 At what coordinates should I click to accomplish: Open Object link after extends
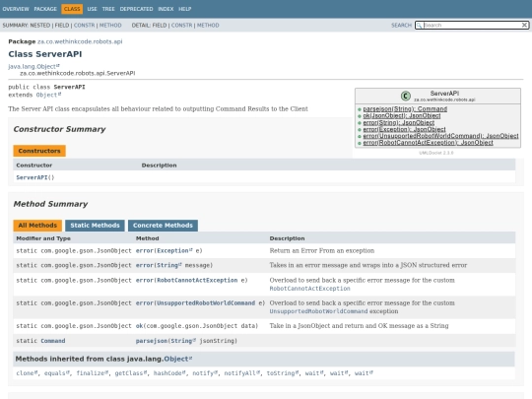(x=48, y=95)
